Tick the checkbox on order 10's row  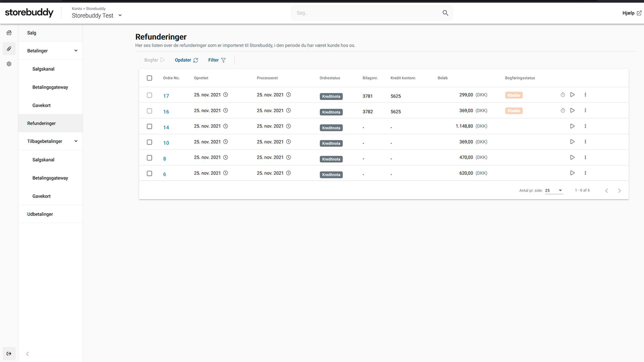coord(149,142)
